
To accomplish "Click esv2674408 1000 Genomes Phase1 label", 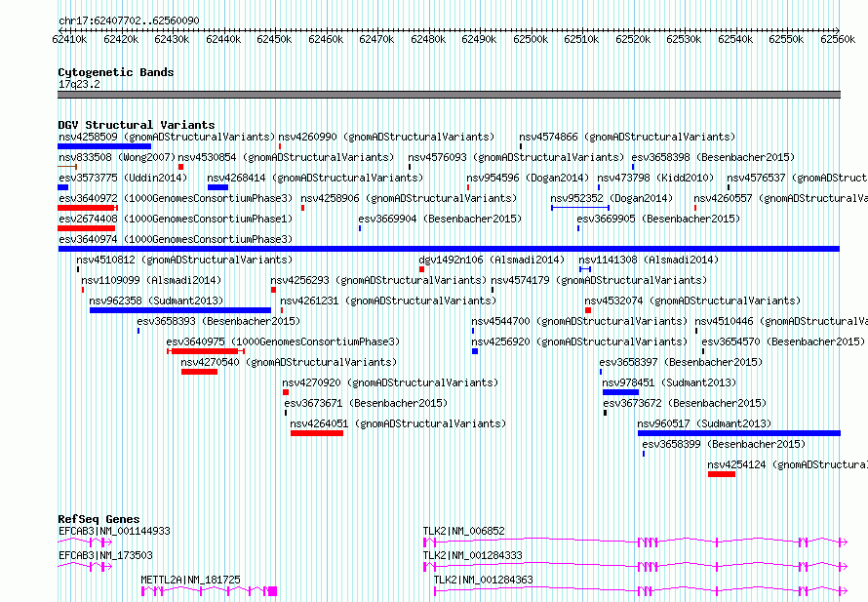I will (176, 219).
